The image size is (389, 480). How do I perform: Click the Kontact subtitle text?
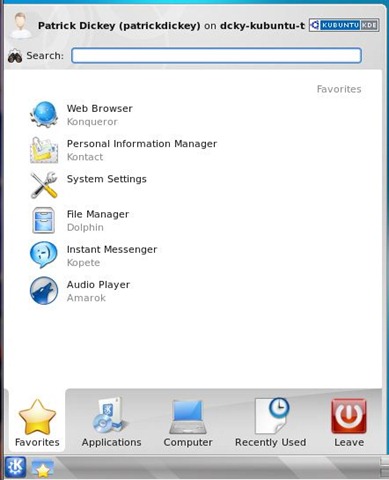[x=85, y=157]
